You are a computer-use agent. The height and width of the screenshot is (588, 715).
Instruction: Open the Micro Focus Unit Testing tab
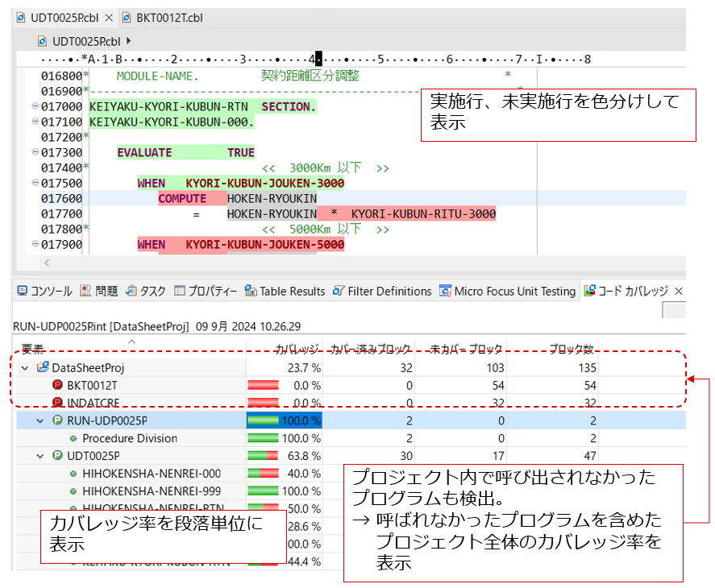pos(508,291)
